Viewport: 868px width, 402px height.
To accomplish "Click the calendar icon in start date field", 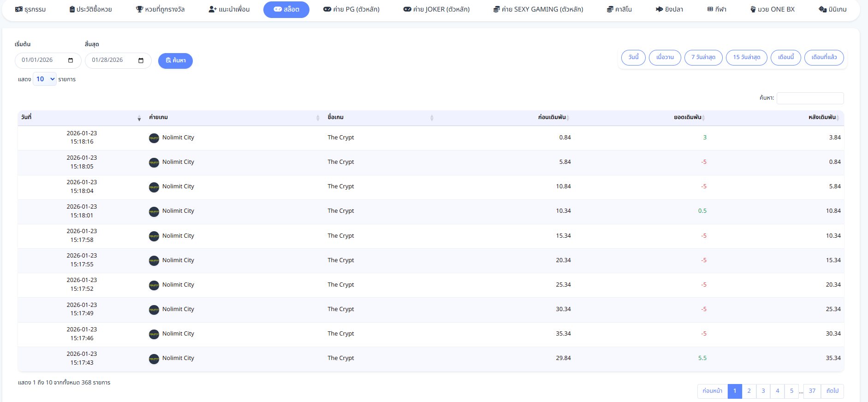I will coord(71,60).
